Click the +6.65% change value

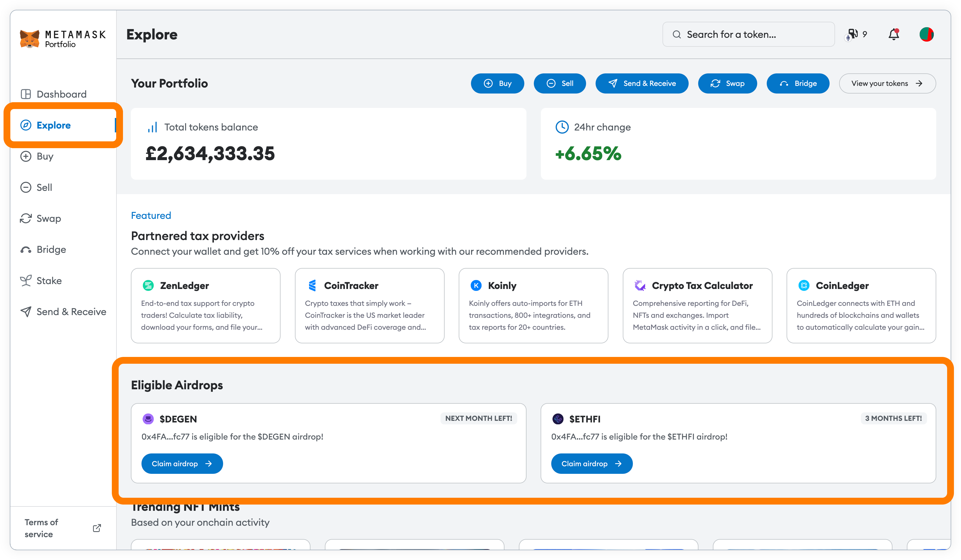589,154
